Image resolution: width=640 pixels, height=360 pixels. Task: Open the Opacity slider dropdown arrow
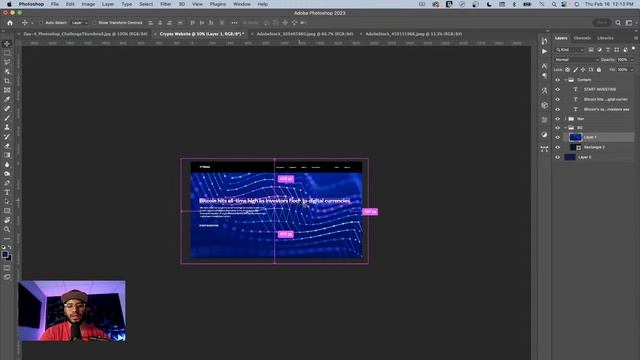[x=632, y=60]
